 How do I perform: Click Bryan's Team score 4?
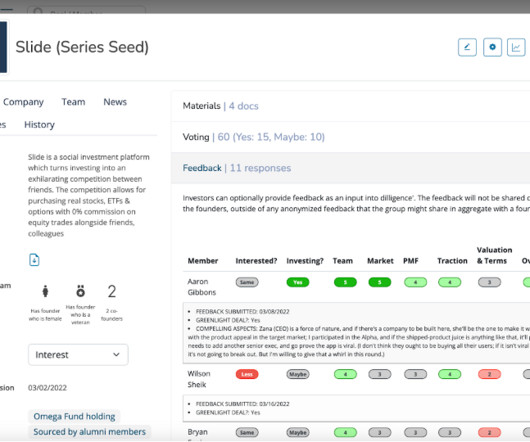(345, 432)
